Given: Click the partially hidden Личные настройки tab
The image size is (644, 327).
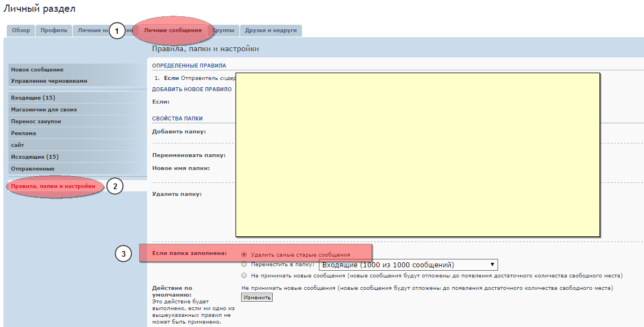Looking at the screenshot, I should (x=90, y=30).
